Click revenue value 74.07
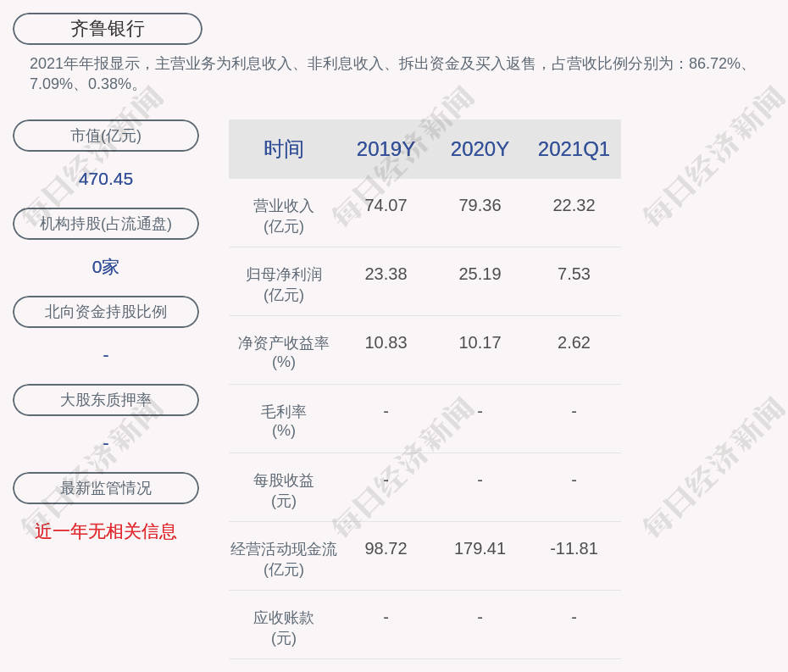This screenshot has height=672, width=788. [386, 206]
